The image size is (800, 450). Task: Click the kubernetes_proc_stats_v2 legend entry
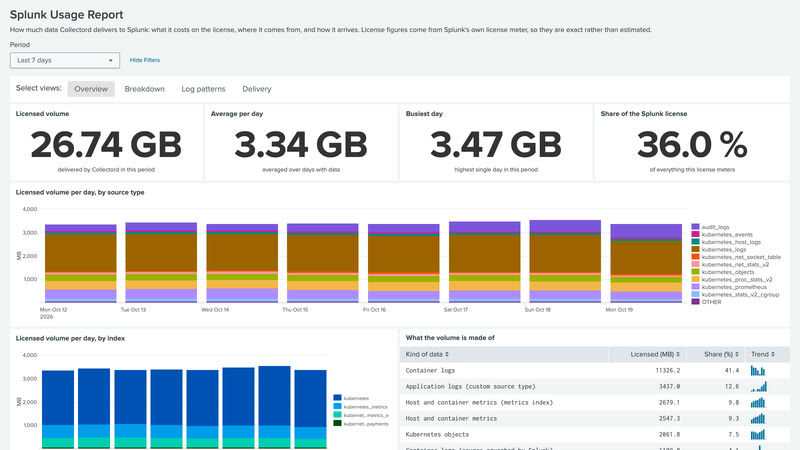click(732, 280)
